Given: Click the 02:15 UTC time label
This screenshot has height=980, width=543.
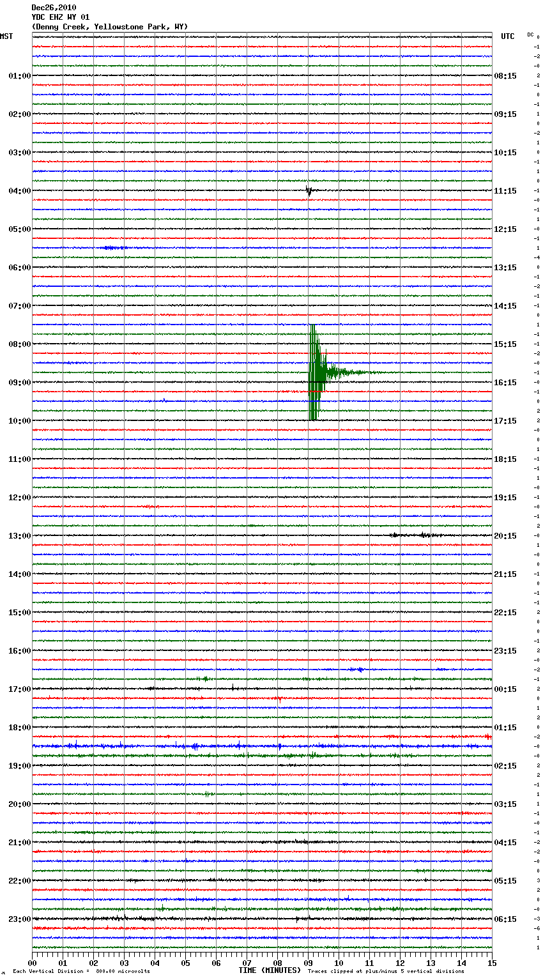Looking at the screenshot, I should (505, 766).
